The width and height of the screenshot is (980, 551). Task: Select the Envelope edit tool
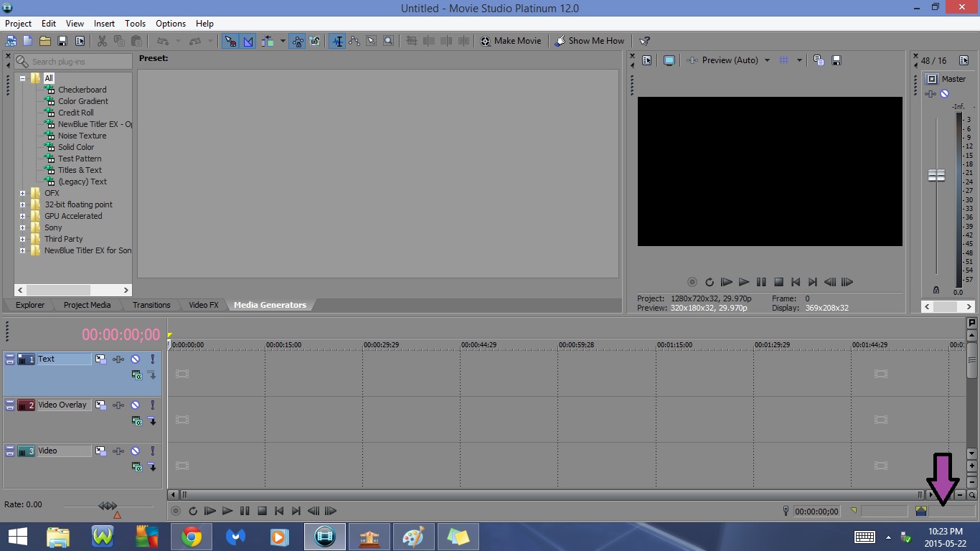pos(354,41)
